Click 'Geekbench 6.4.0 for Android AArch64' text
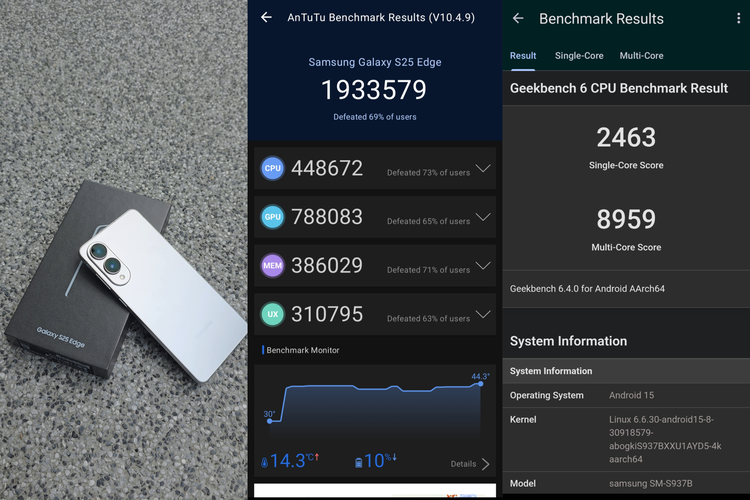This screenshot has width=750, height=500. point(587,289)
